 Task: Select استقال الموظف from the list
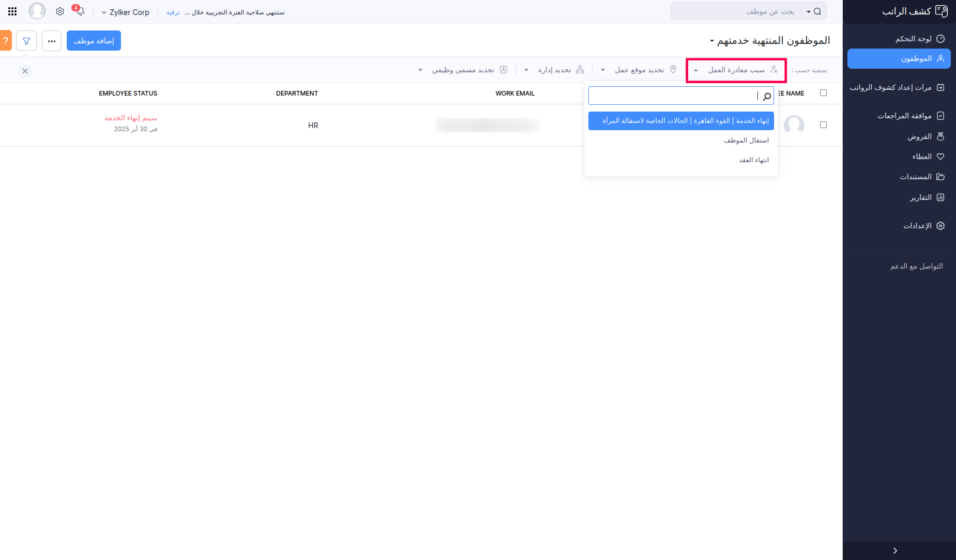coord(746,140)
